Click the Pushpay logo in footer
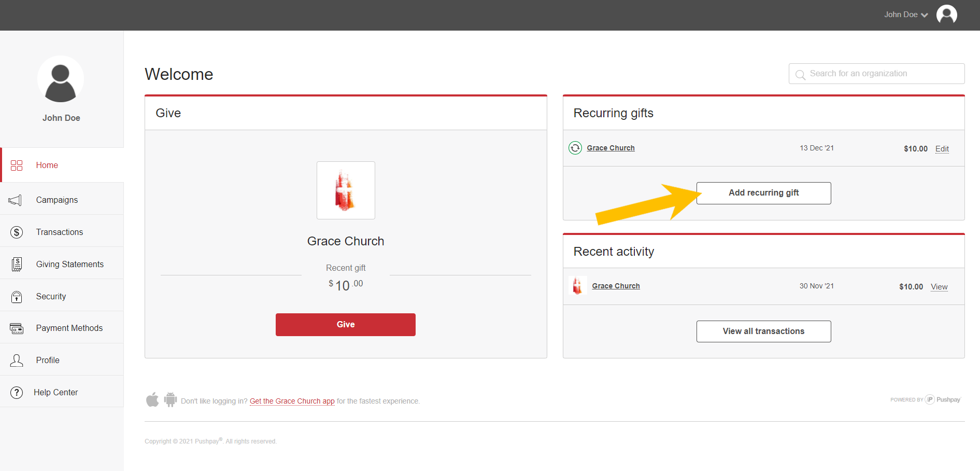The height and width of the screenshot is (471, 980). [943, 399]
